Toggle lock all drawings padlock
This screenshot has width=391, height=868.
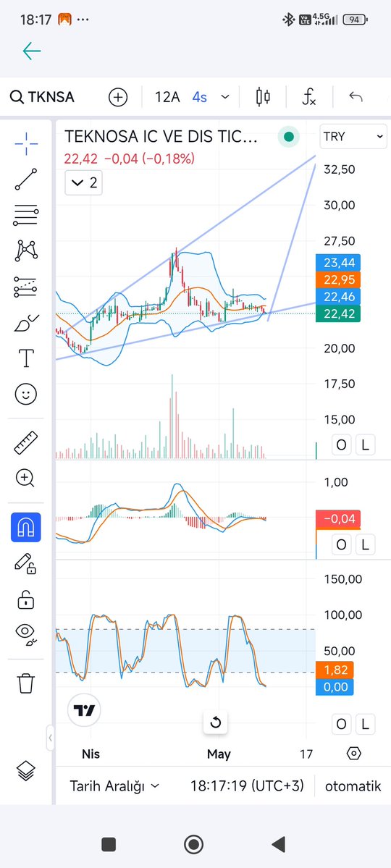[26, 599]
